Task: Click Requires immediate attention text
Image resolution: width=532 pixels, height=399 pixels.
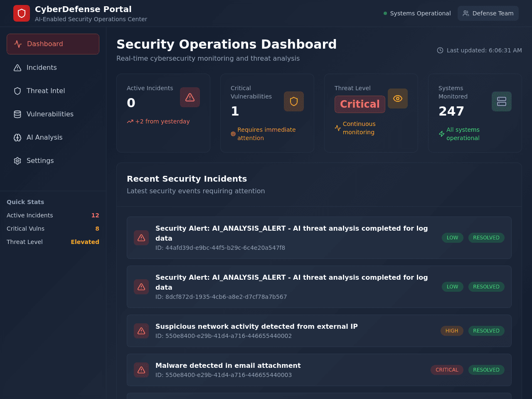Action: click(266, 134)
